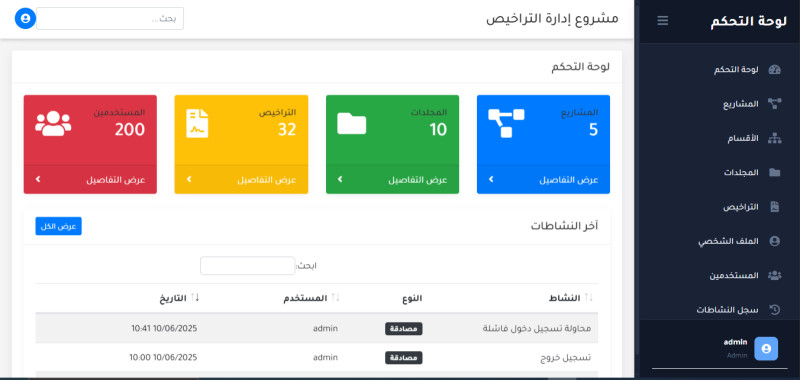Click the عرض الكل button
The image size is (800, 380).
(x=58, y=226)
